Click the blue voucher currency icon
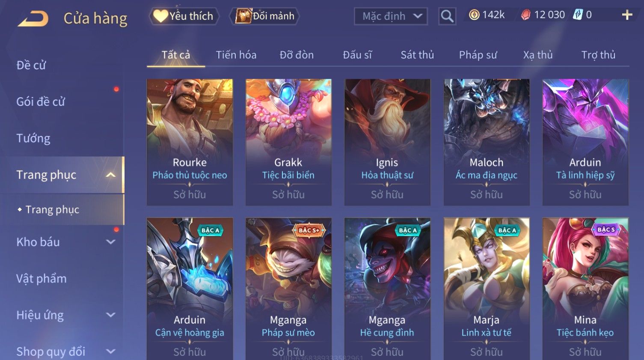 click(x=578, y=15)
